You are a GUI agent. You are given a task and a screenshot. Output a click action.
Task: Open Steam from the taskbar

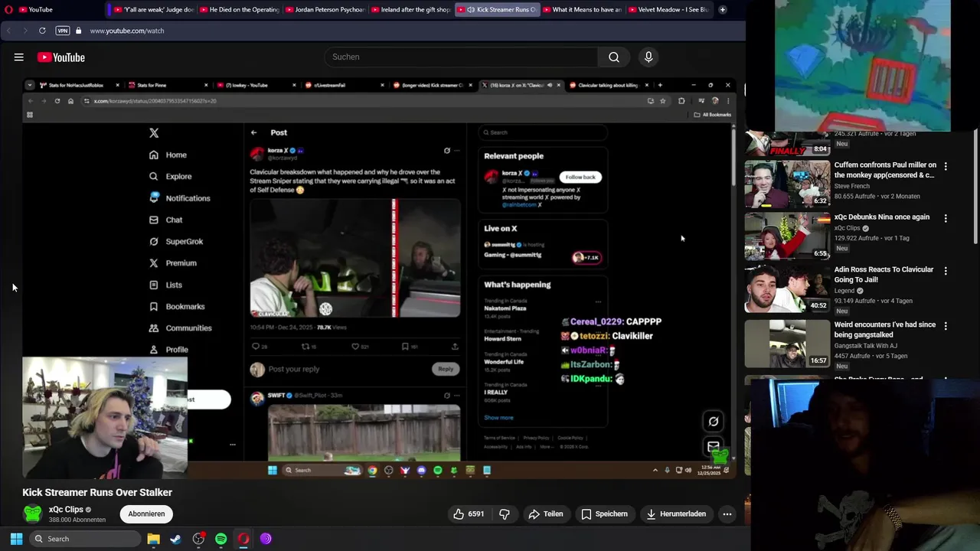(175, 539)
